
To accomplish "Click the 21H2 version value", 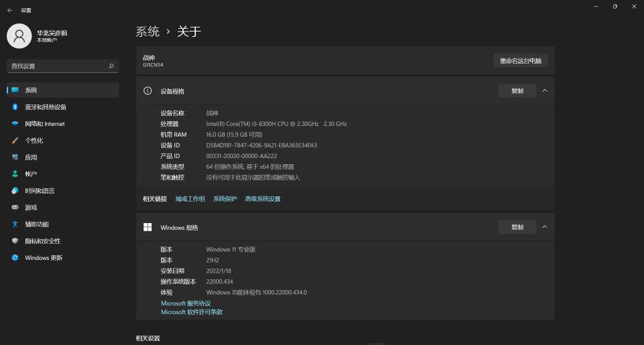I will (x=213, y=260).
